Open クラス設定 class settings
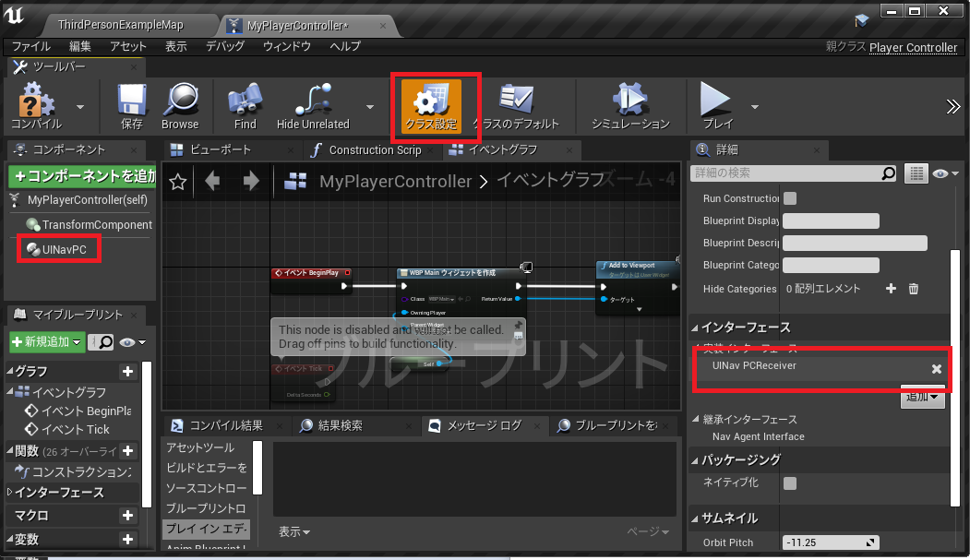Screen dimensions: 970x560 click(431, 106)
